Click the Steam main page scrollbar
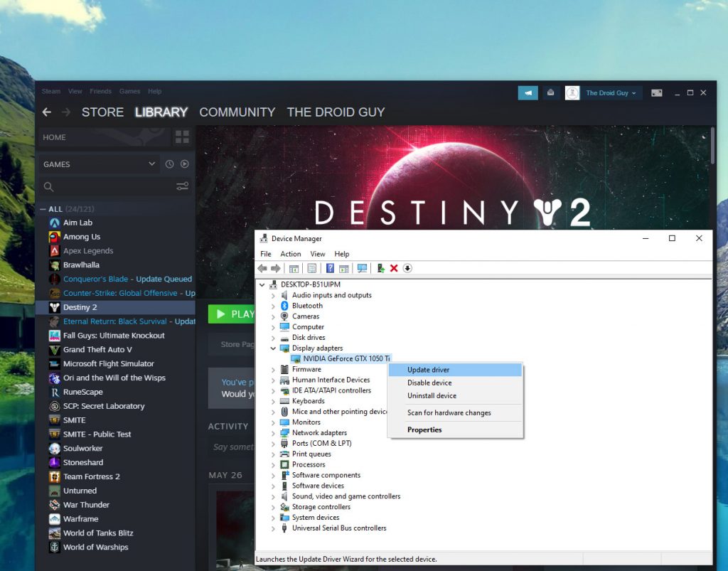 point(712,146)
